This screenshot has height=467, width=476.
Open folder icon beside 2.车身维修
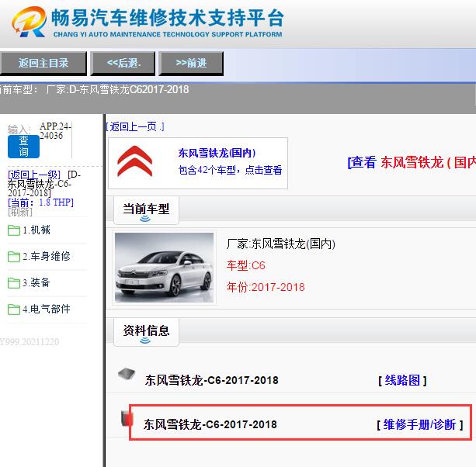pos(14,257)
